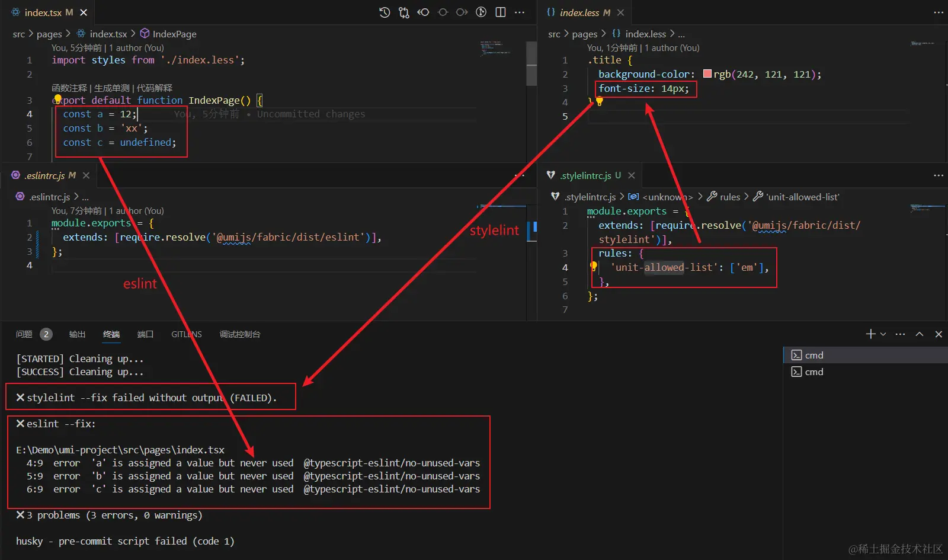The width and height of the screenshot is (948, 560).
Task: Open the 输出 (Output) panel tab
Action: [77, 334]
